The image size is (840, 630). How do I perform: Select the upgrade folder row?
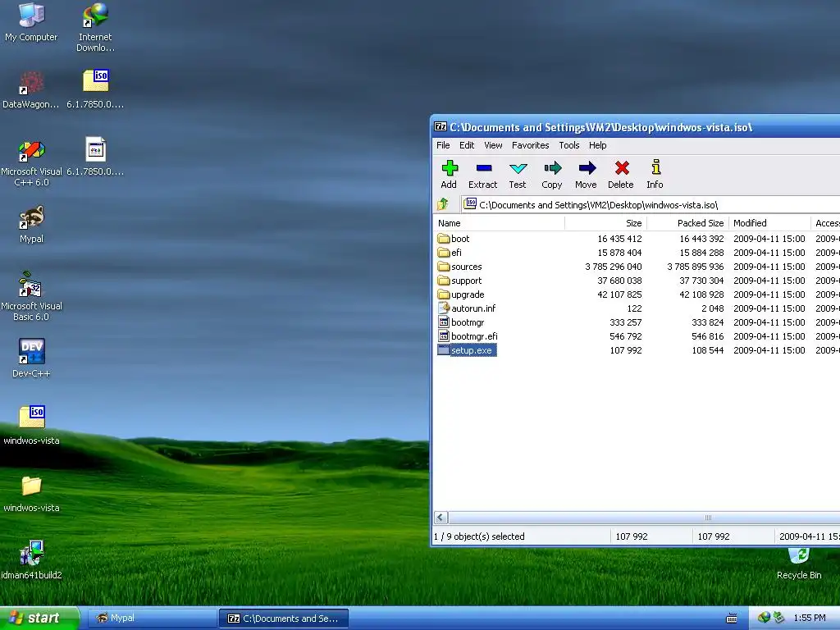coord(637,294)
